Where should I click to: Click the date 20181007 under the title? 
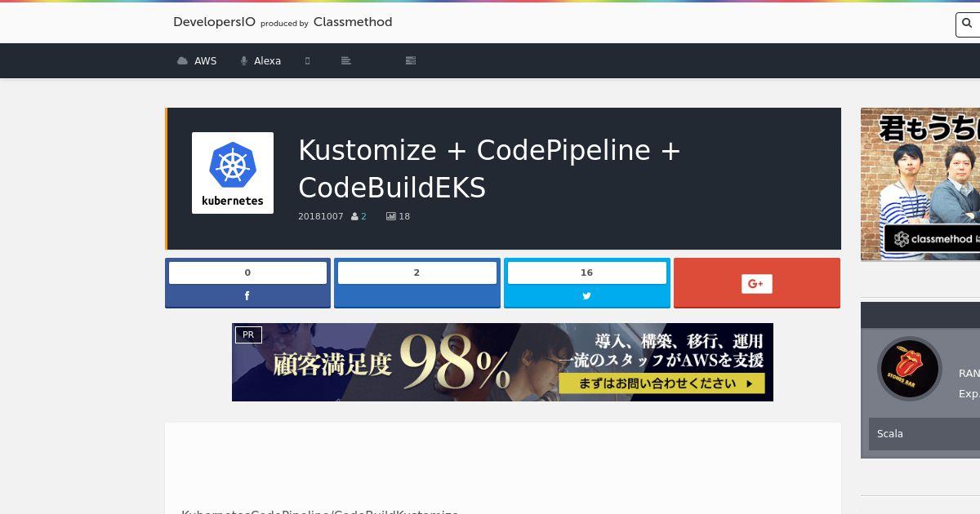pyautogui.click(x=321, y=217)
